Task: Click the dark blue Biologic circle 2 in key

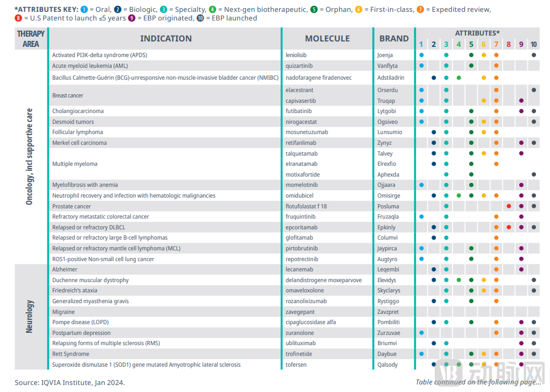Action: 117,10
